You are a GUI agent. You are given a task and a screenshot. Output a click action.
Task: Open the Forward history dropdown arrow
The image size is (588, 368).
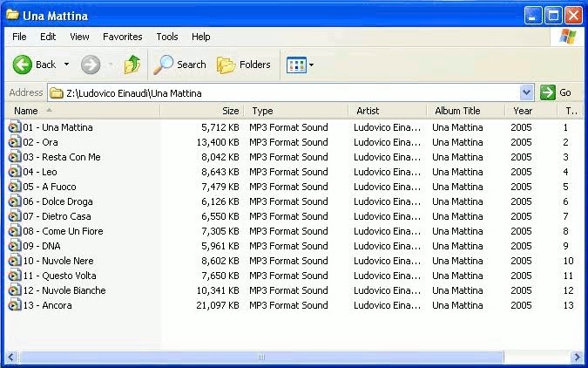point(111,65)
